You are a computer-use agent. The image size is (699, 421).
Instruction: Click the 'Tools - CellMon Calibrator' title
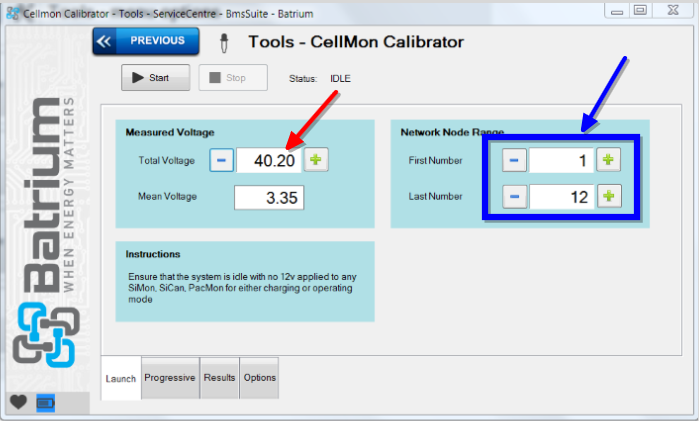[356, 42]
